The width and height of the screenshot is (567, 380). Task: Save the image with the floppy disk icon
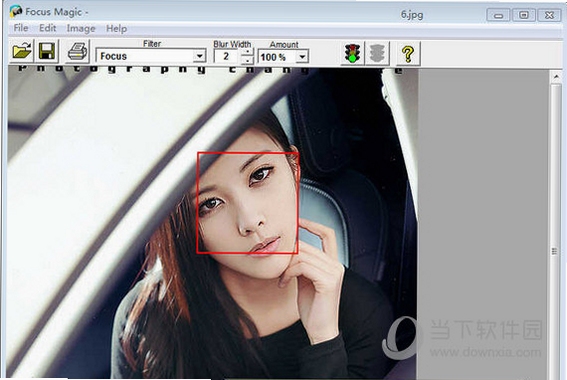coord(46,52)
